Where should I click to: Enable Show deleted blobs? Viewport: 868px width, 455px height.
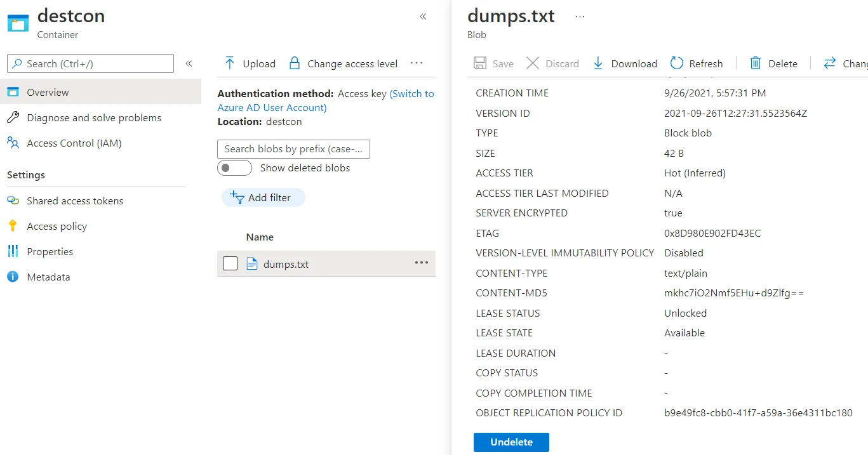pos(234,168)
